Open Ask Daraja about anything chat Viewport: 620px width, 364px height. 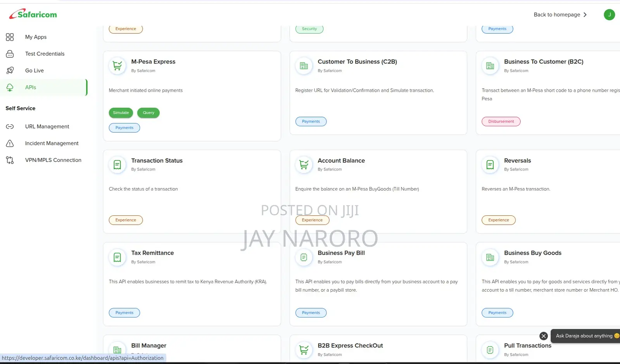click(585, 336)
